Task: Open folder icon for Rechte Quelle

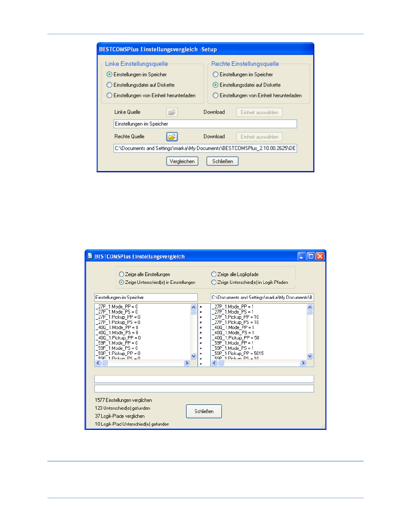Action: pyautogui.click(x=172, y=137)
